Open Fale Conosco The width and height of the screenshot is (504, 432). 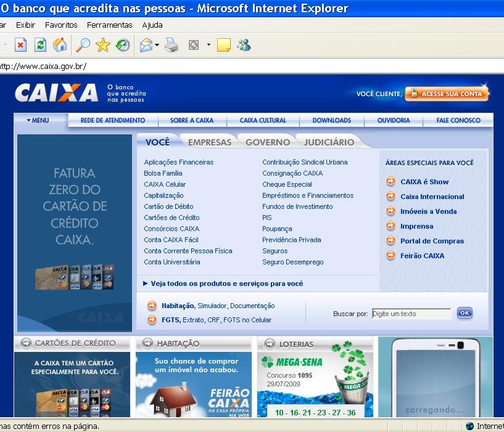(x=458, y=120)
